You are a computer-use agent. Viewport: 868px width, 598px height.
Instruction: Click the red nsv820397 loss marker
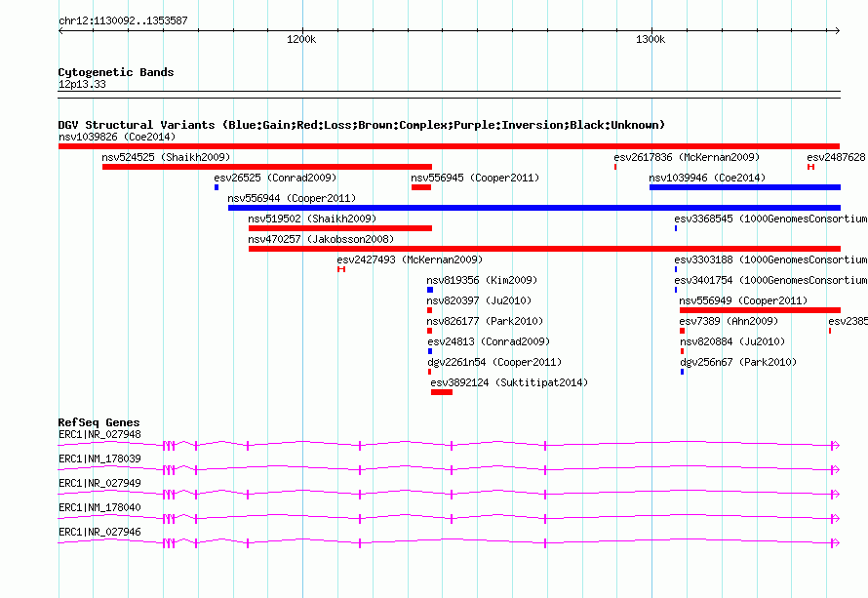pyautogui.click(x=429, y=310)
